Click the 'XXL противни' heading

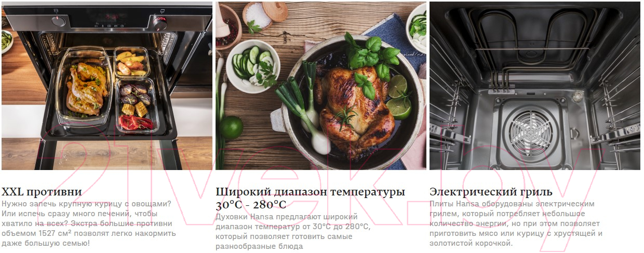coord(42,192)
